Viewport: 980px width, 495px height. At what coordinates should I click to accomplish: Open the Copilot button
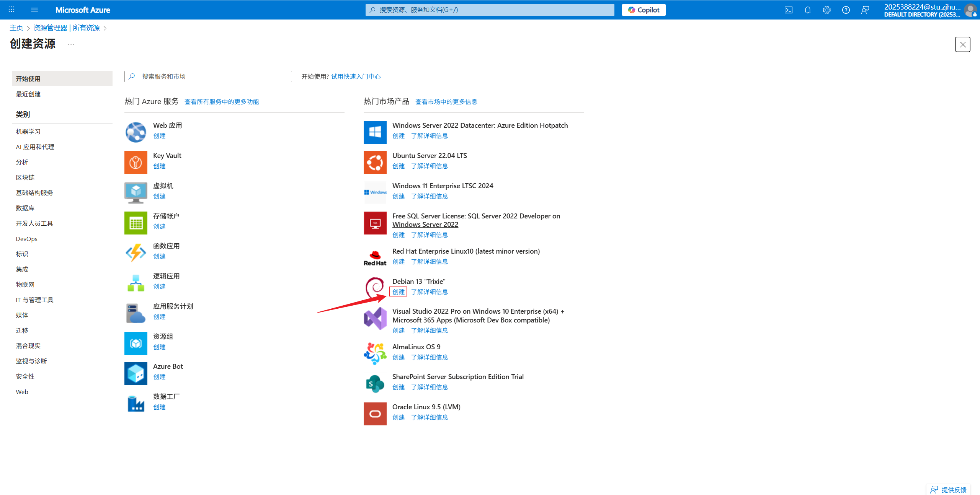click(644, 10)
